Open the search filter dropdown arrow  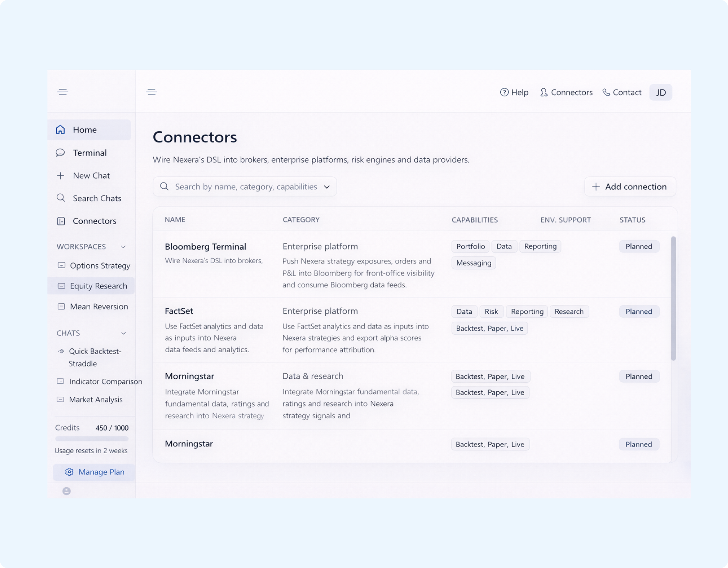[327, 187]
